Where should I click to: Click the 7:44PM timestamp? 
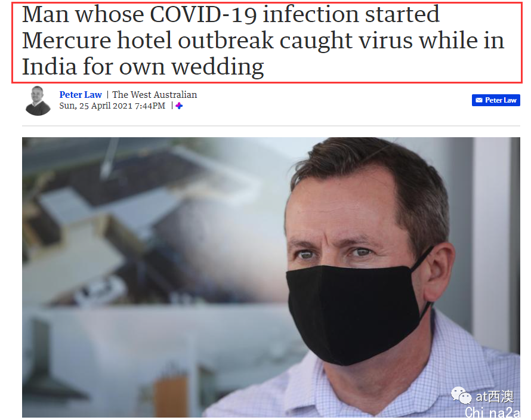pyautogui.click(x=150, y=106)
